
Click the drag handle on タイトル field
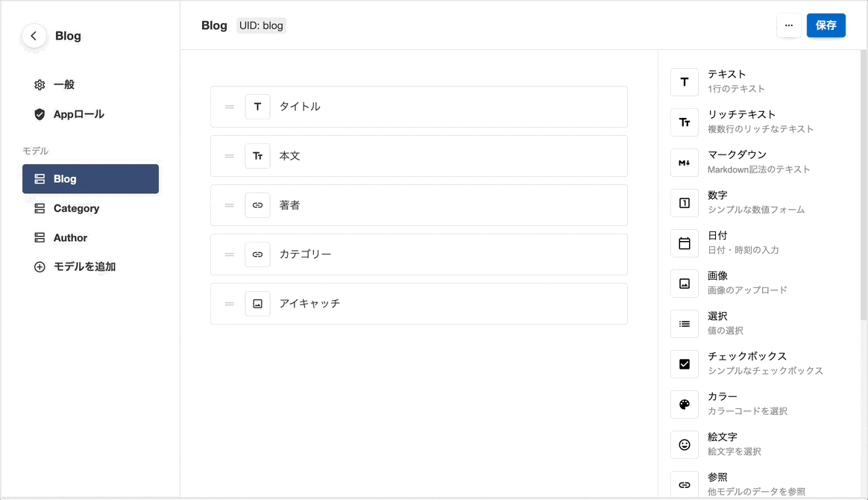(x=230, y=107)
